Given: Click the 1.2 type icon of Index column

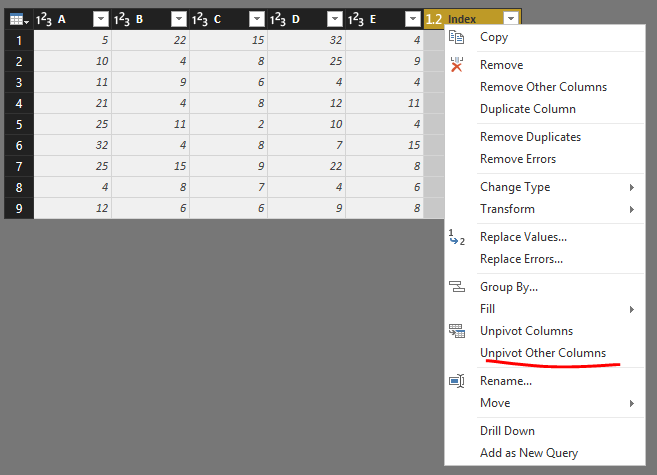Looking at the screenshot, I should click(434, 19).
